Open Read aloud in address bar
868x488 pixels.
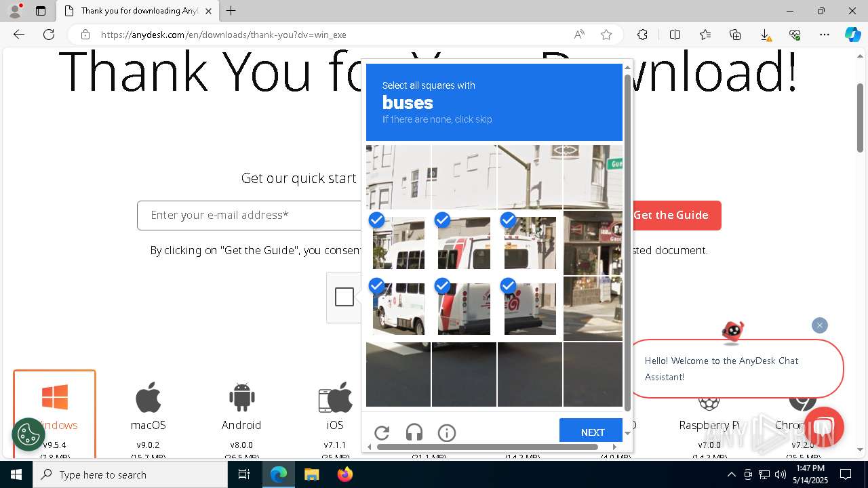pyautogui.click(x=579, y=35)
